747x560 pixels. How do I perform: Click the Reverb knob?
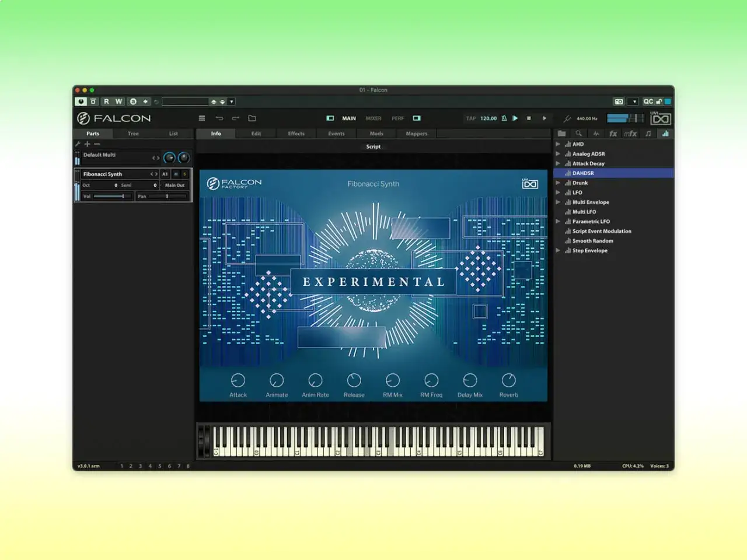[x=509, y=380]
